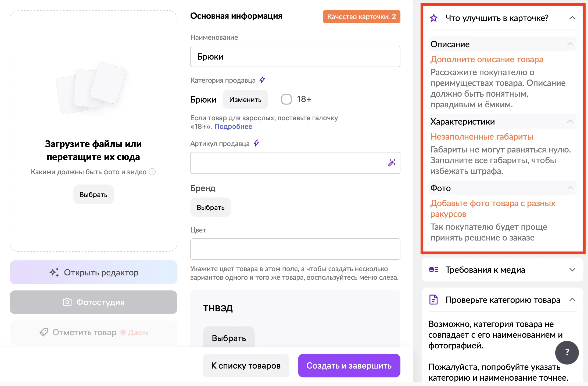Click the lightning icon next to Артикул продавца
Image resolution: width=588 pixels, height=386 pixels.
(x=256, y=143)
